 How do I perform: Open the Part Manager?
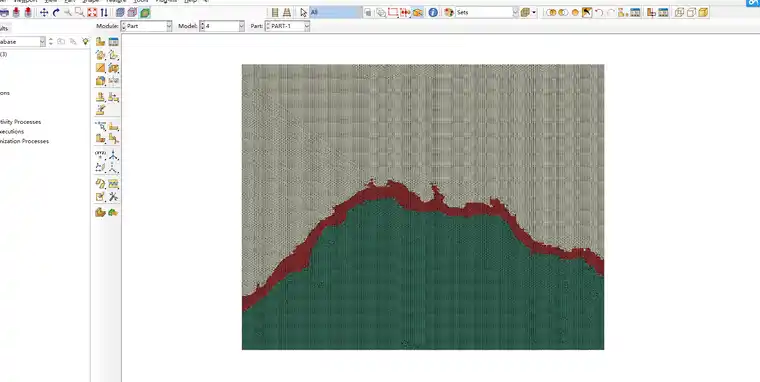113,42
